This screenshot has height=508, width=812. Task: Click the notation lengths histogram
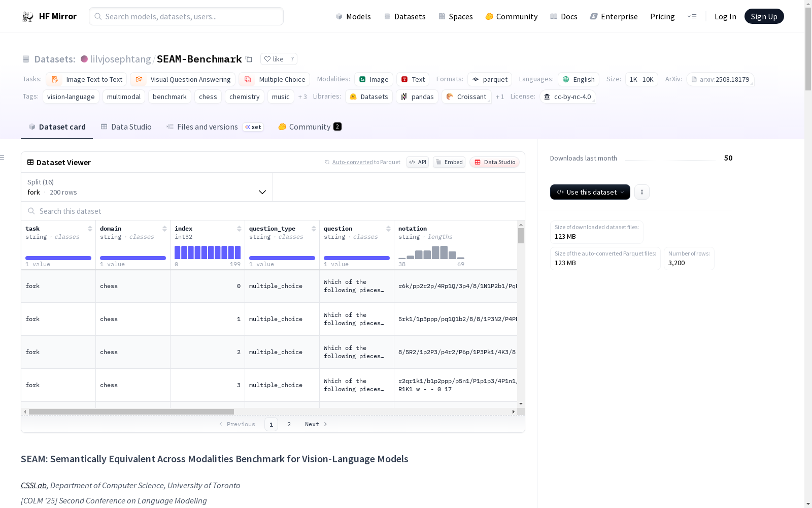click(431, 252)
